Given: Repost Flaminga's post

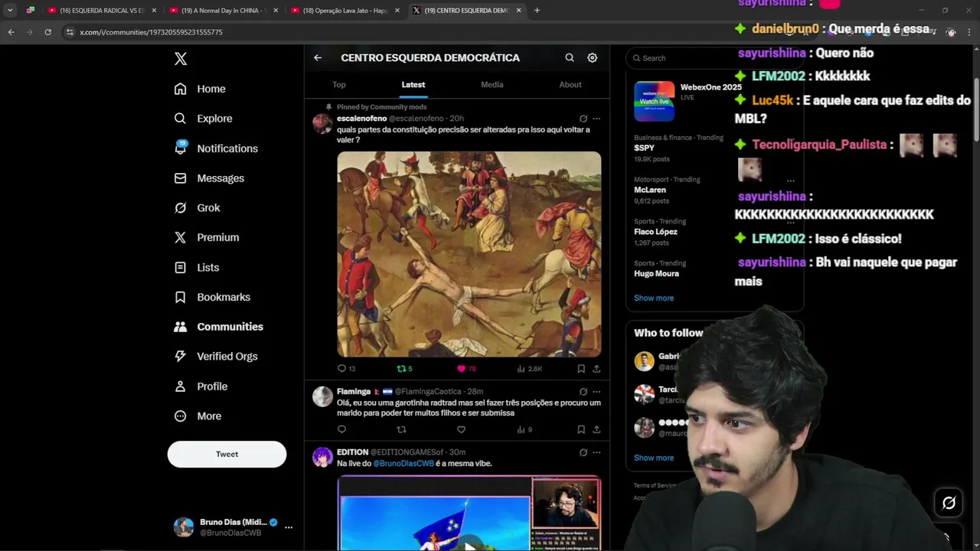Looking at the screenshot, I should pyautogui.click(x=401, y=430).
